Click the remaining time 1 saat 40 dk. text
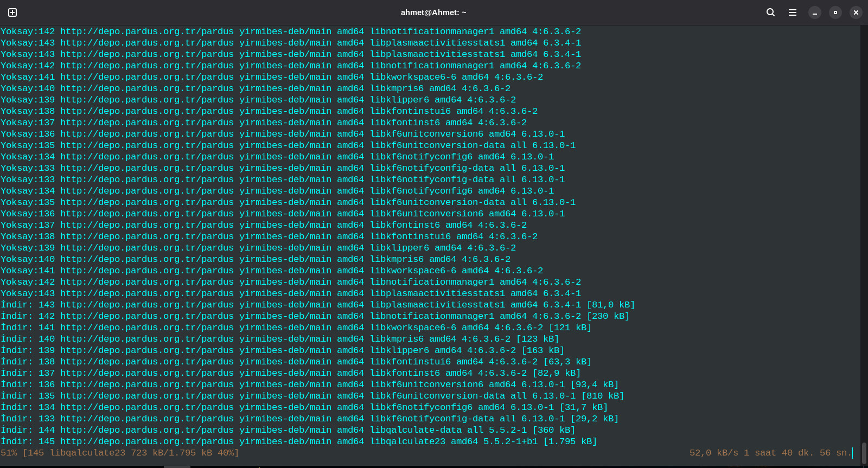868x468 pixels. pyautogui.click(x=778, y=453)
